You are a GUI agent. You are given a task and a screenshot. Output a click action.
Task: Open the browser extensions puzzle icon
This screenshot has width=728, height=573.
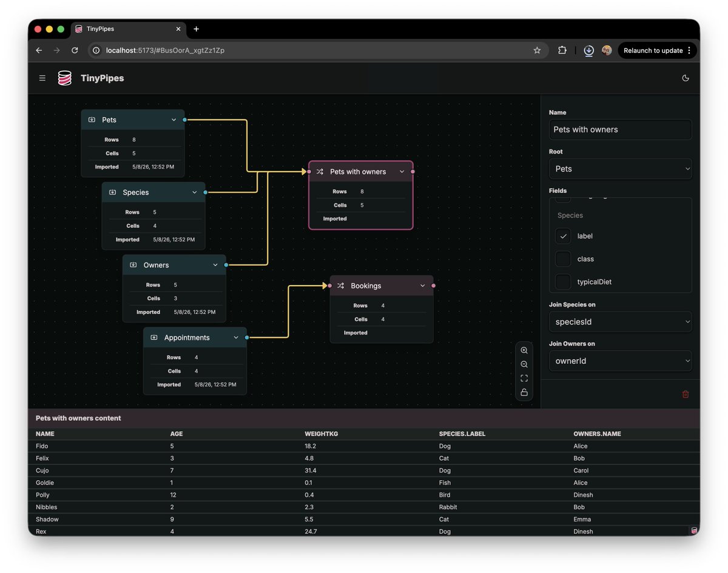click(562, 50)
